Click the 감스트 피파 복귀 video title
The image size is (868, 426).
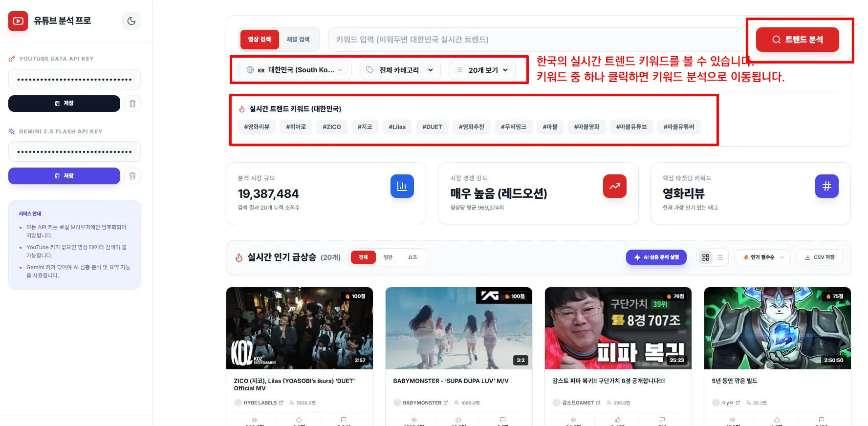pos(608,381)
